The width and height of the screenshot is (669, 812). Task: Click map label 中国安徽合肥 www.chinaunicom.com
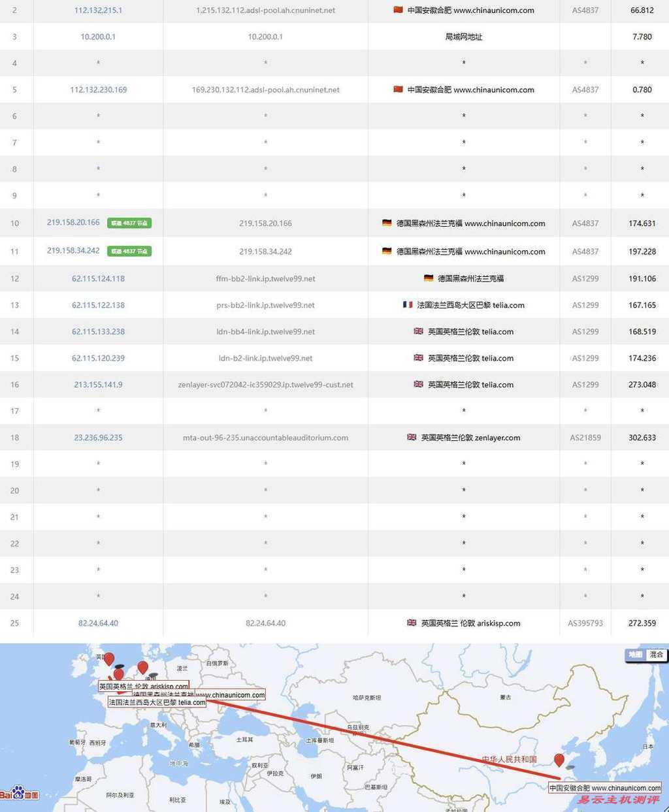[x=605, y=788]
